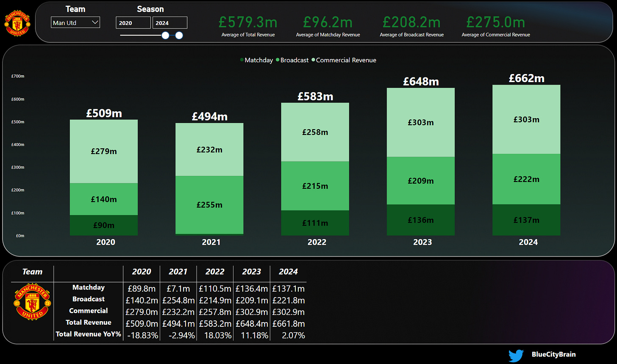Select the £96.2m Average of Matchday Revenue card
The width and height of the screenshot is (617, 364).
click(x=328, y=26)
